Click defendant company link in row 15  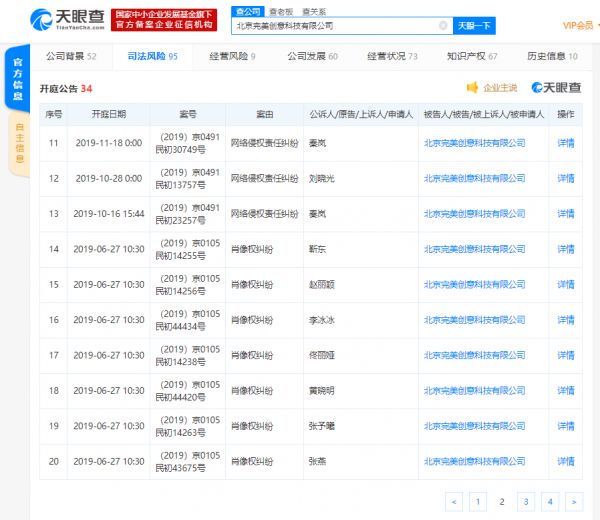click(x=473, y=284)
